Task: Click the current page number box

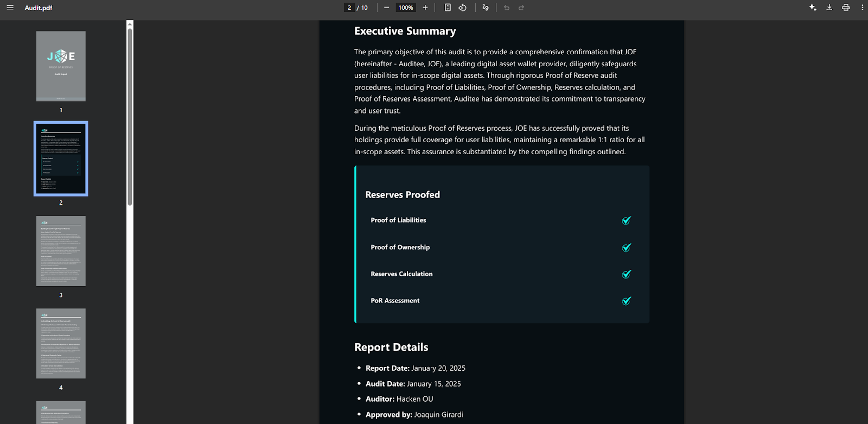Action: point(349,8)
